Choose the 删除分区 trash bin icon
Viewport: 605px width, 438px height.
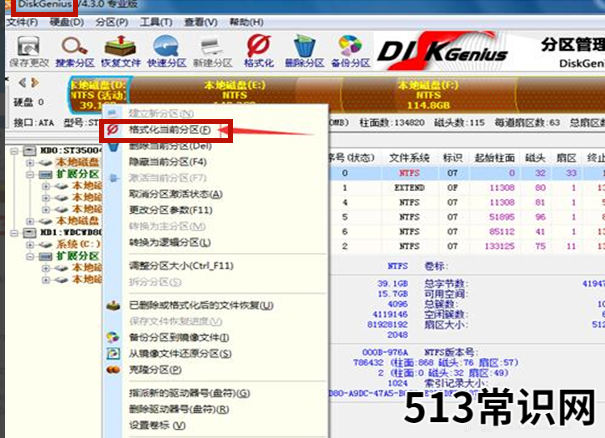point(304,51)
